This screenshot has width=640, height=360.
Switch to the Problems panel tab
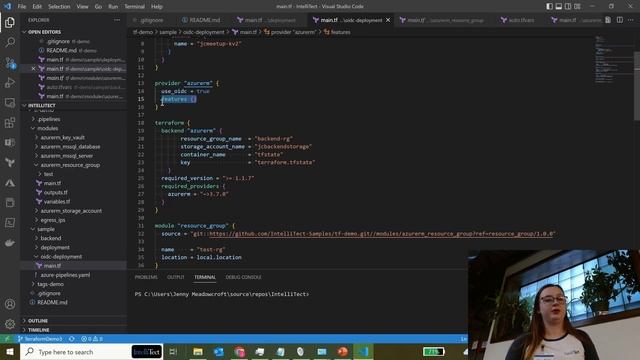pyautogui.click(x=146, y=277)
